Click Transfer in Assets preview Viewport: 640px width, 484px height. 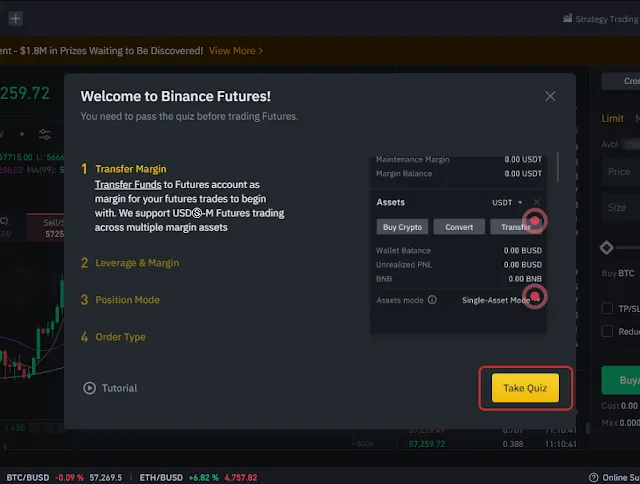[x=516, y=227]
